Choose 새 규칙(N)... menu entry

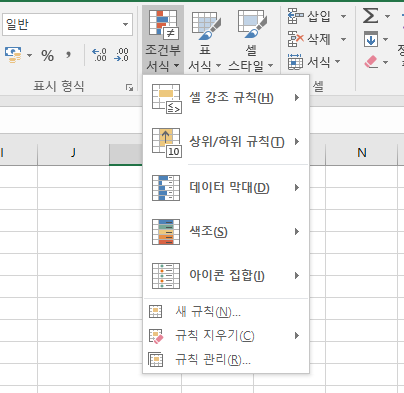point(226,312)
